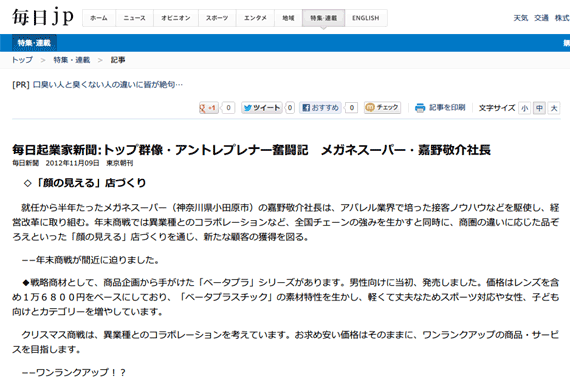
Task: Go to トップ in the breadcrumb
Action: [23, 60]
